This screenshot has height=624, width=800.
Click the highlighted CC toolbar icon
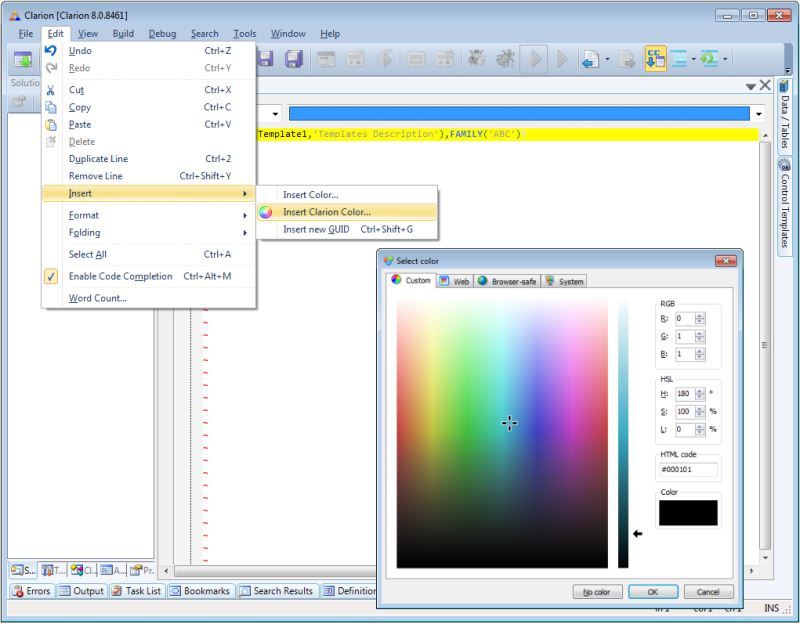point(655,59)
